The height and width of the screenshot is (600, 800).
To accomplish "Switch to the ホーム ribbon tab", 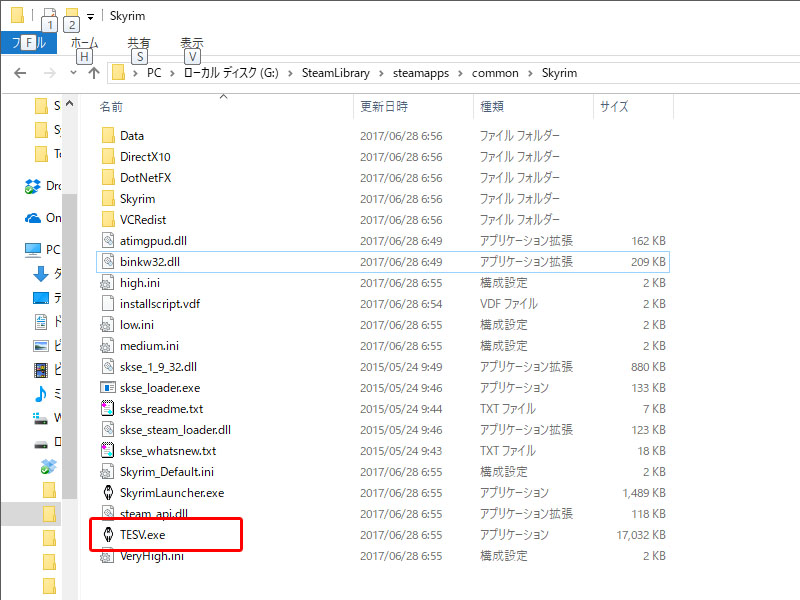I will (x=84, y=43).
